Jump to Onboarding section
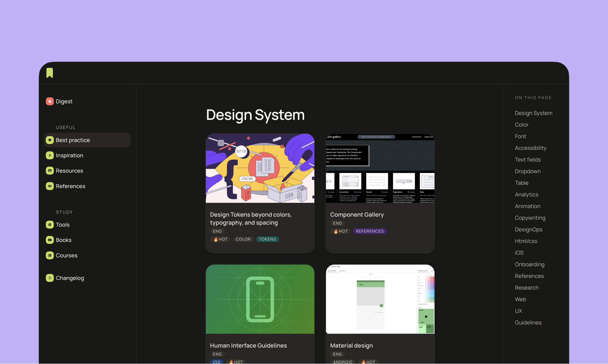 (x=529, y=264)
